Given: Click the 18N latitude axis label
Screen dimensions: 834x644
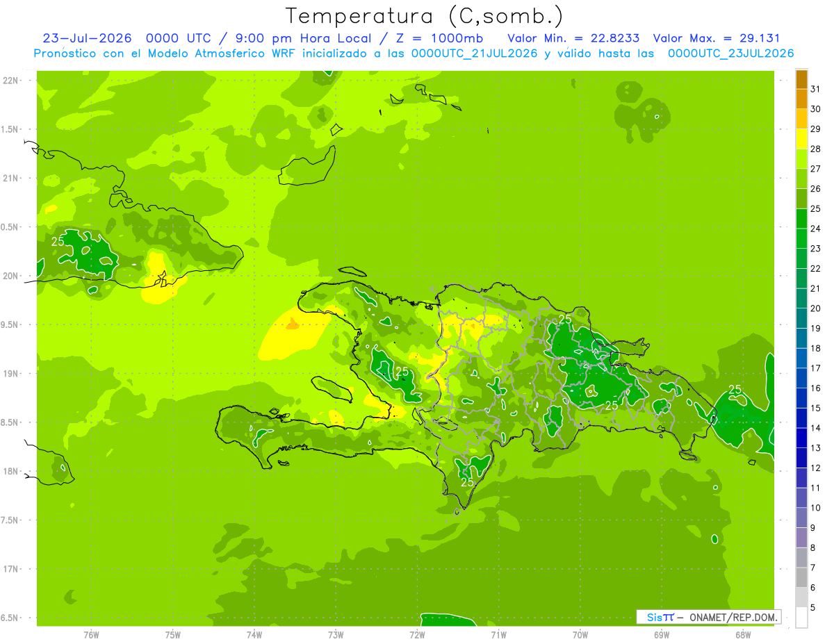Looking at the screenshot, I should [x=10, y=471].
